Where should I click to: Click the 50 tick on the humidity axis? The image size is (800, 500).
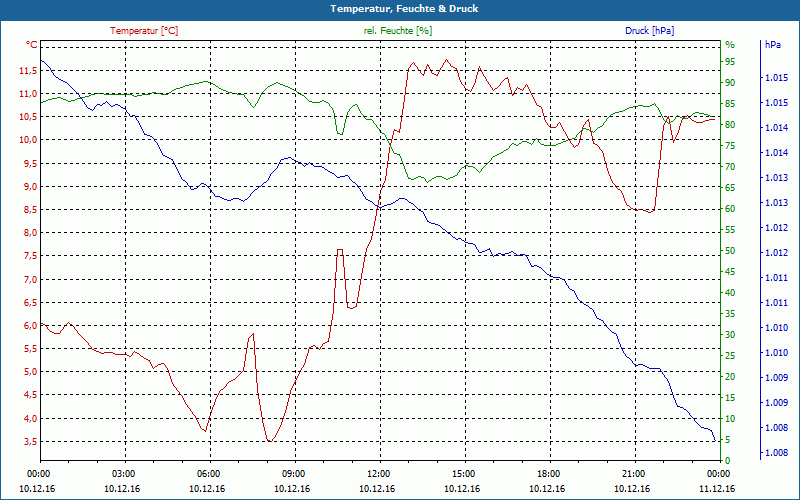click(x=730, y=251)
